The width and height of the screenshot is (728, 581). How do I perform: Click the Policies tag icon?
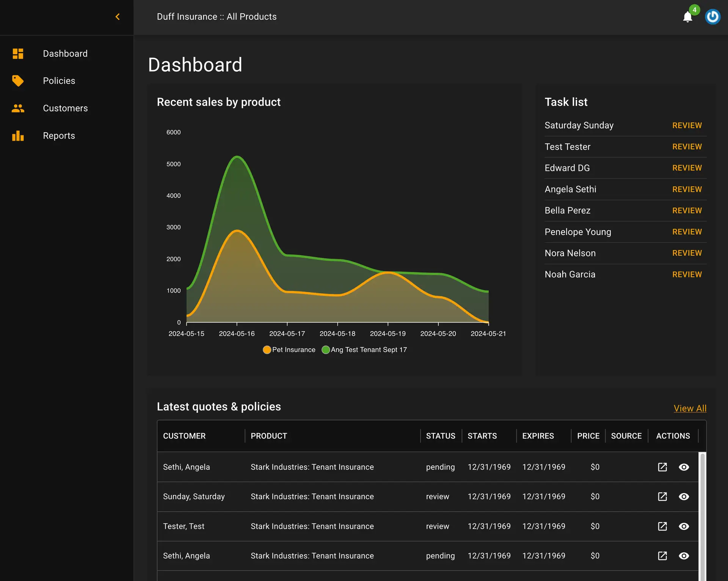(18, 81)
